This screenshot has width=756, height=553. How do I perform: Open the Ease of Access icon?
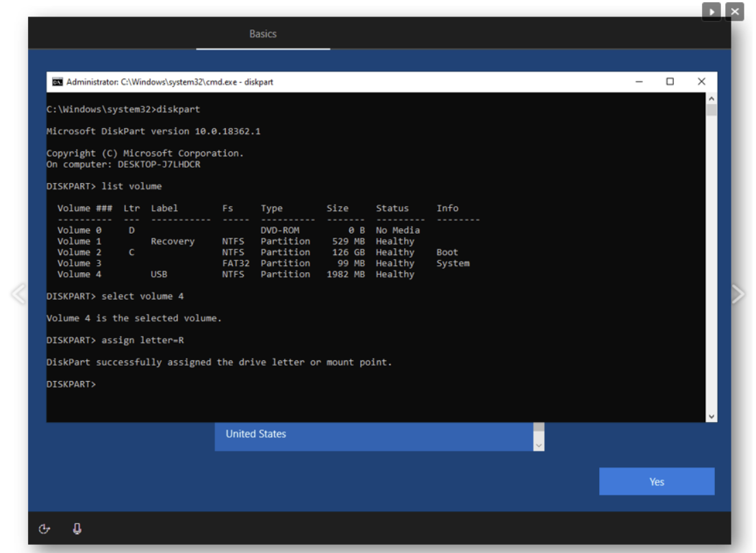[x=45, y=529]
